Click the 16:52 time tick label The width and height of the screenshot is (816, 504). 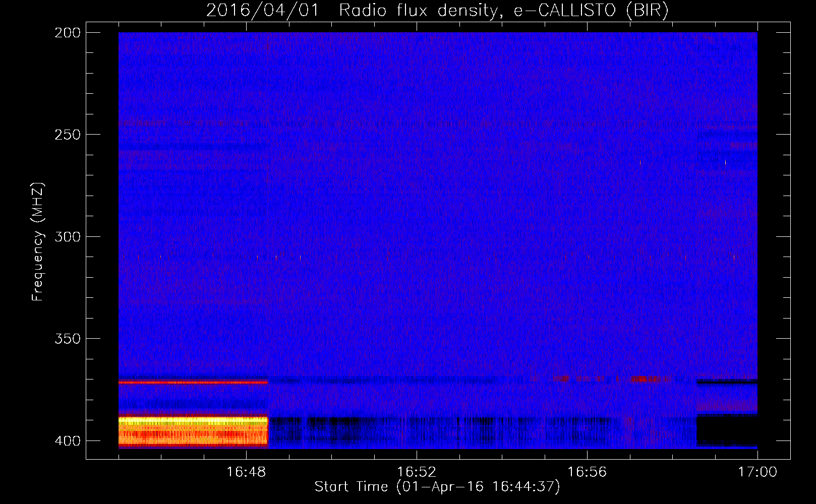[417, 472]
